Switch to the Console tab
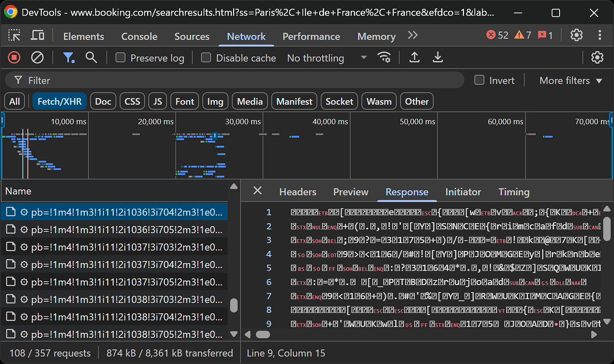This screenshot has width=614, height=364. [139, 36]
